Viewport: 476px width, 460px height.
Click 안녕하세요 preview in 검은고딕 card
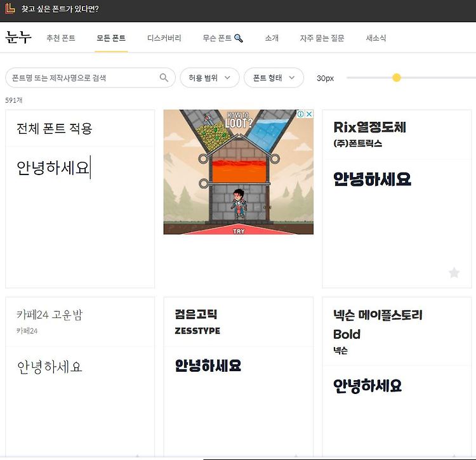pos(208,365)
